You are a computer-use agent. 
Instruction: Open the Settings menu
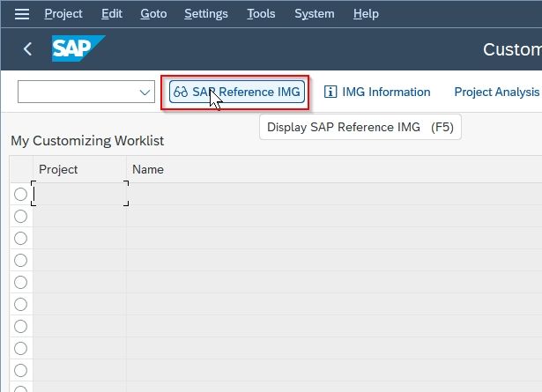tap(206, 14)
